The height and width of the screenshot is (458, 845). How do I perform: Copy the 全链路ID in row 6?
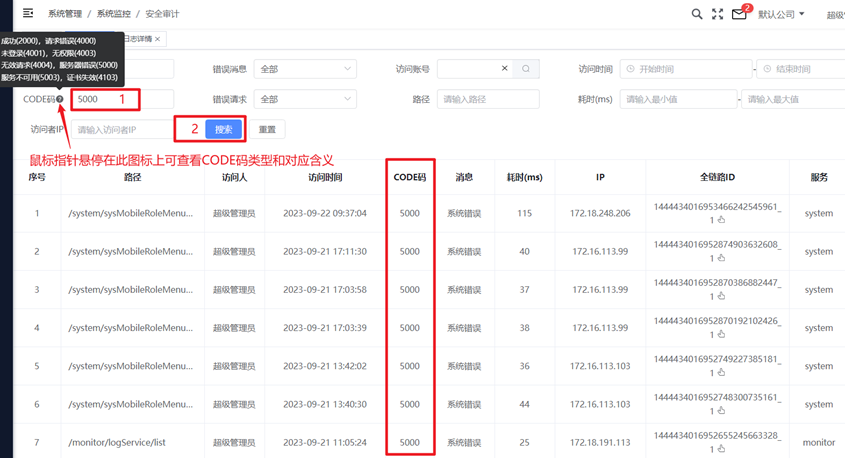[x=721, y=411]
